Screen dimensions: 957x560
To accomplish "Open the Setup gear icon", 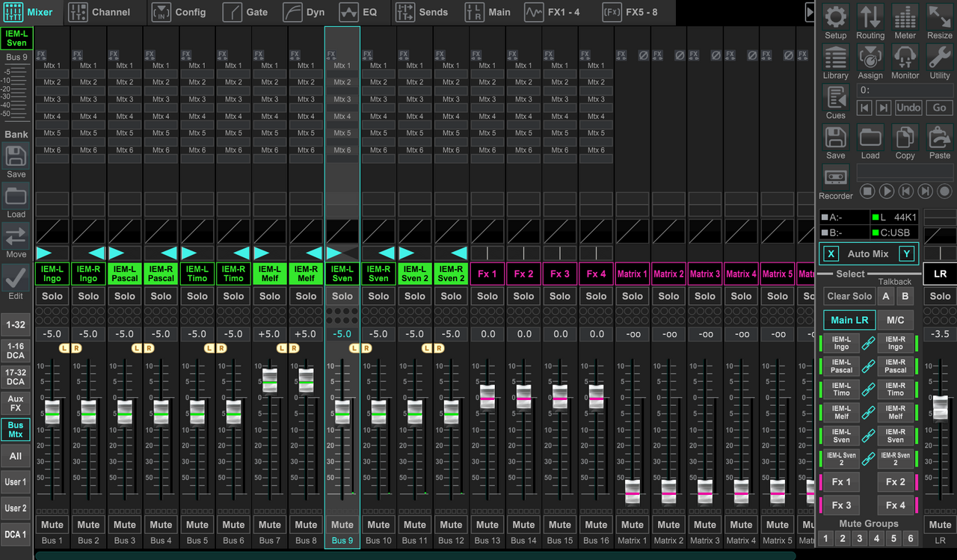I will click(x=835, y=18).
